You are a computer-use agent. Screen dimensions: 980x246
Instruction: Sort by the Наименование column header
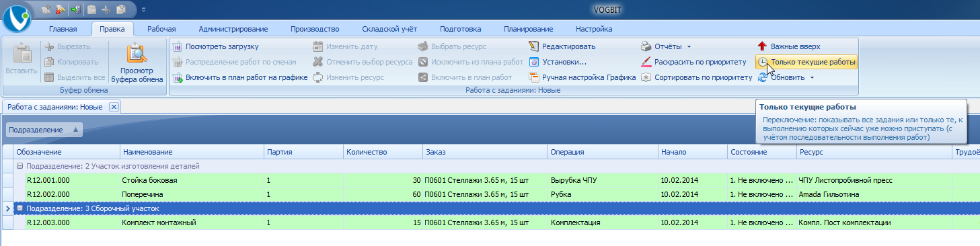[192, 152]
